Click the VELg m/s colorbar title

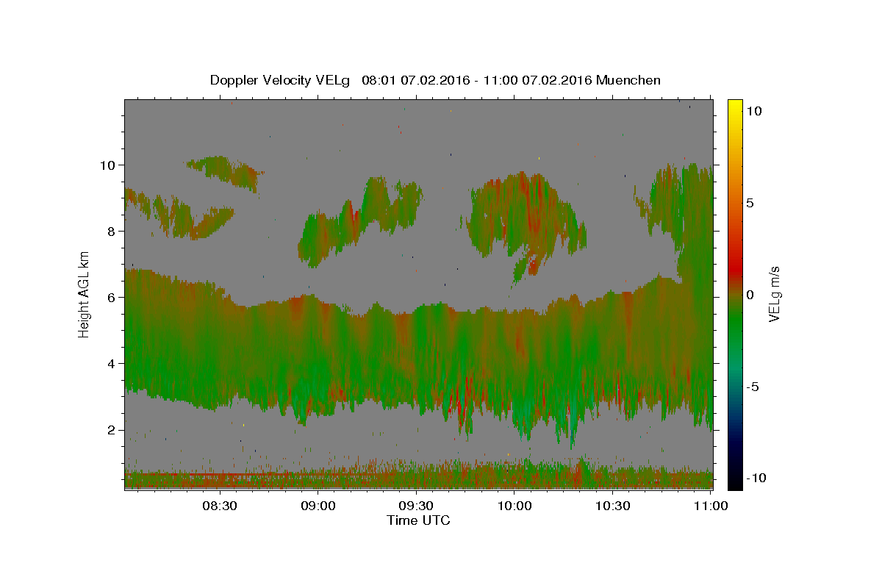pos(774,294)
